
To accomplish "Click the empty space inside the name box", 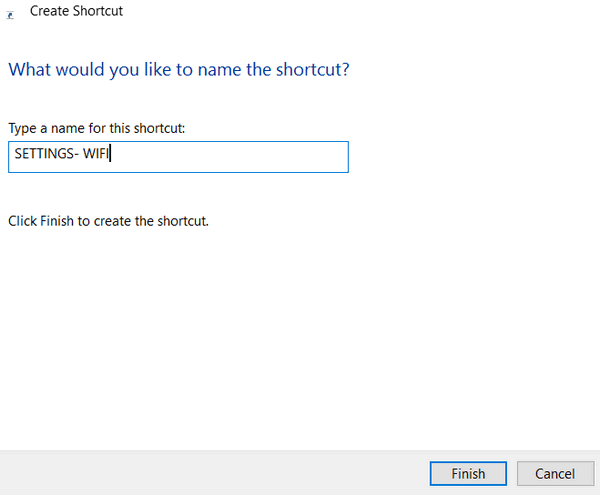I will coord(230,157).
